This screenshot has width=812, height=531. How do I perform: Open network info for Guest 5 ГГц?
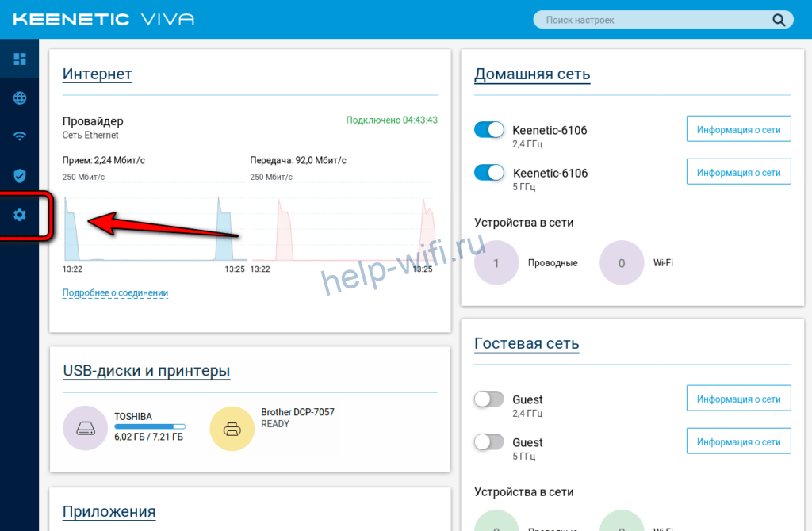pos(738,441)
